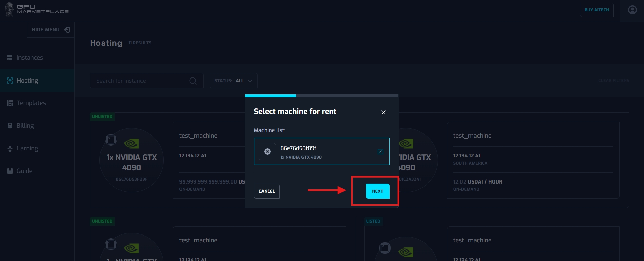Focus the Search for instance field
The height and width of the screenshot is (261, 644).
[141, 81]
